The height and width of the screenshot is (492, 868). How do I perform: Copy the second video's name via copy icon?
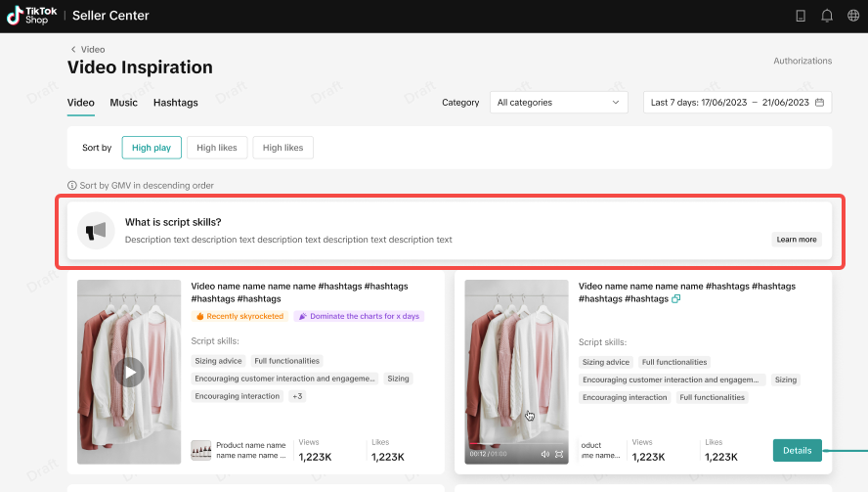[x=675, y=298]
